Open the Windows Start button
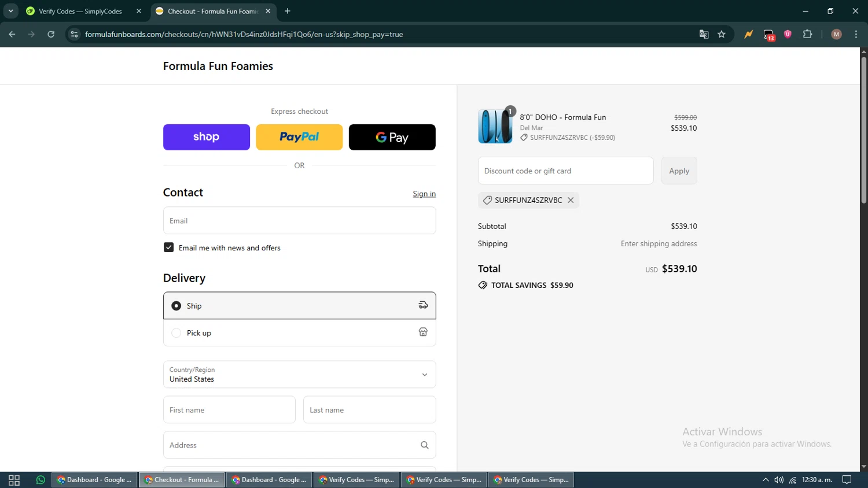This screenshot has width=868, height=488. point(14,480)
